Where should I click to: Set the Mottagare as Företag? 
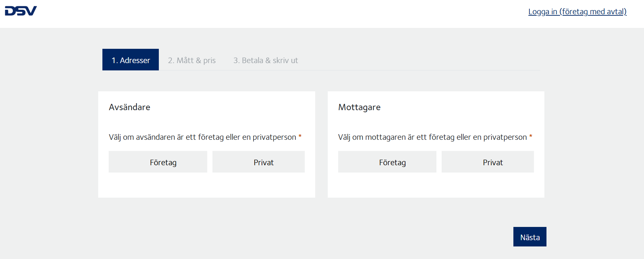point(387,162)
